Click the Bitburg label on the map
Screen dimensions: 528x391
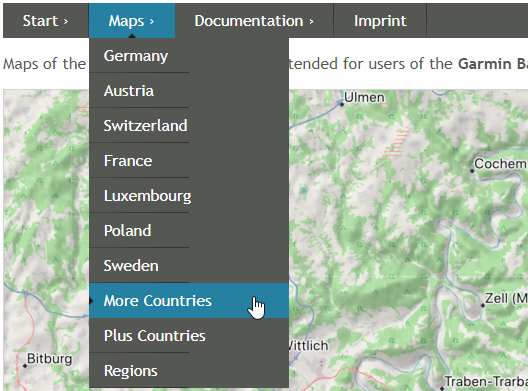tap(50, 359)
